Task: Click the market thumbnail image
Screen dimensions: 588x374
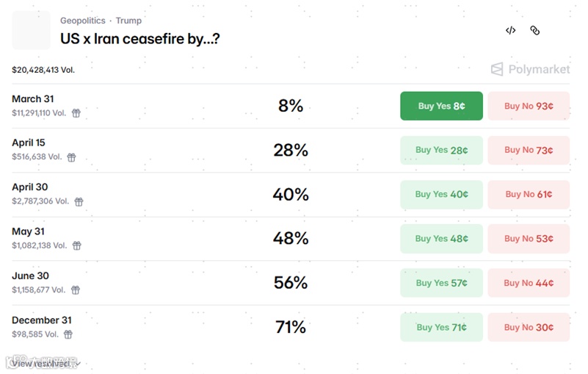Action: 32,30
